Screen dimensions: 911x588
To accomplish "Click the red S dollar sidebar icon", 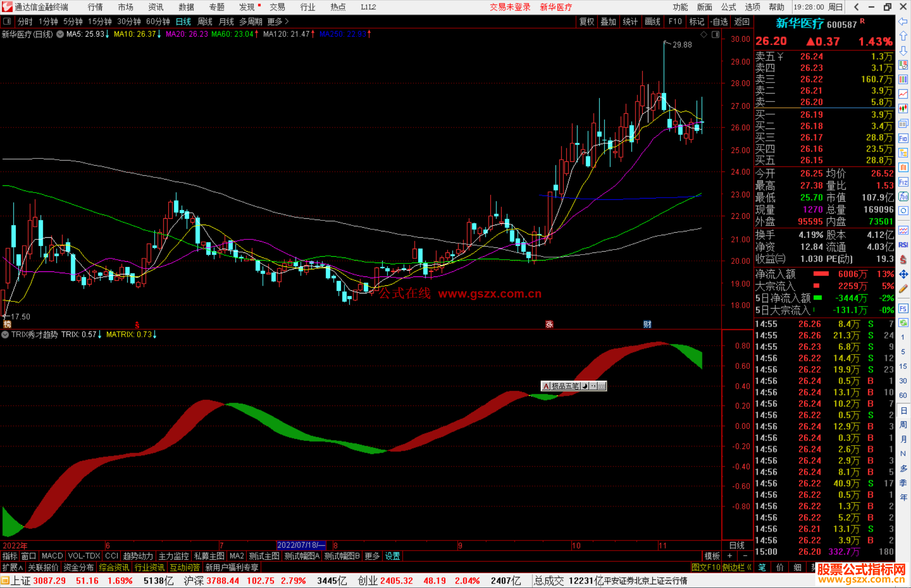I will (x=903, y=260).
